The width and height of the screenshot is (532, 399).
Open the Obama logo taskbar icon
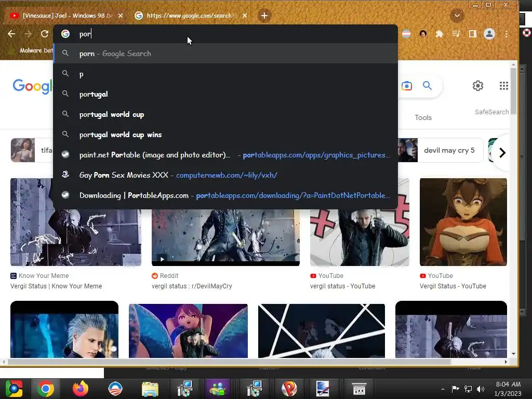coord(115,389)
